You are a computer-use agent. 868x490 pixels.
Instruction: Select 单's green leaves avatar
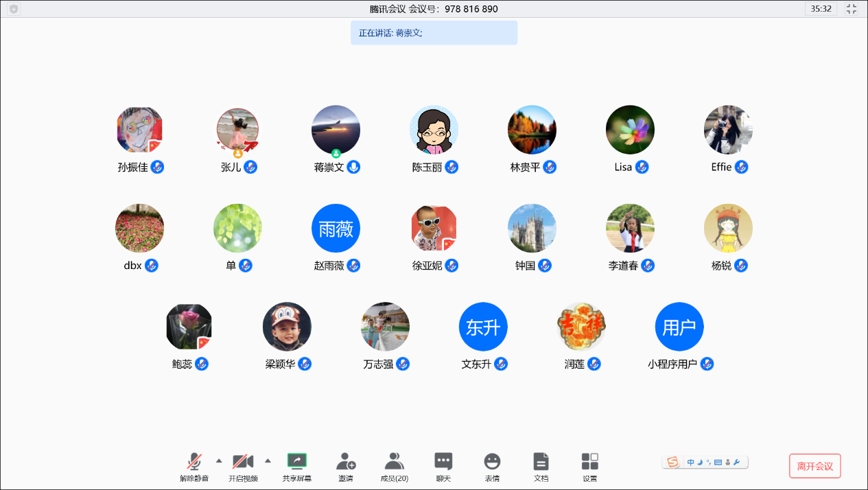238,228
